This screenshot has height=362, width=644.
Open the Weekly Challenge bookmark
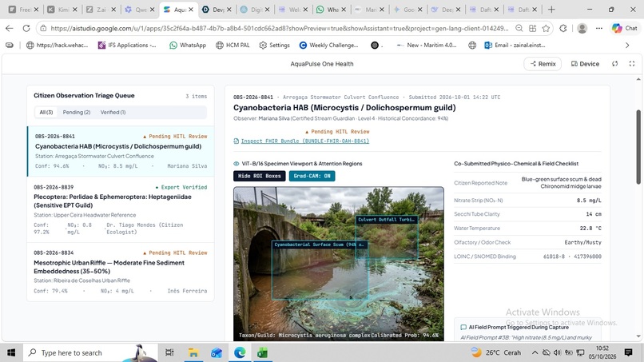(328, 46)
